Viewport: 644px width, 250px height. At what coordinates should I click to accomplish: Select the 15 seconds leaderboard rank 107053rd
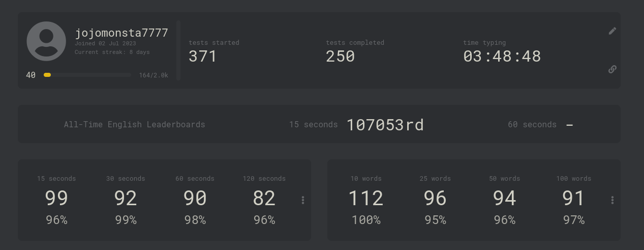point(385,124)
